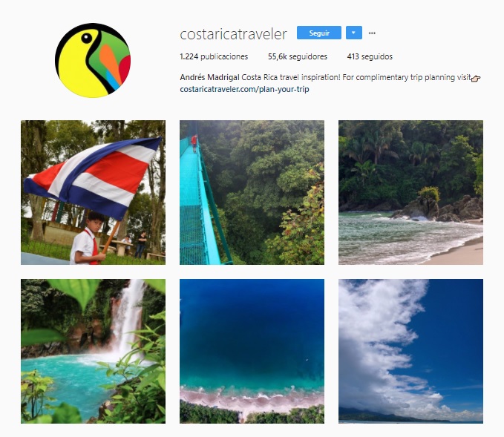The image size is (504, 437).
Task: Open the turquoise hanging bridge photo
Action: coord(252,192)
